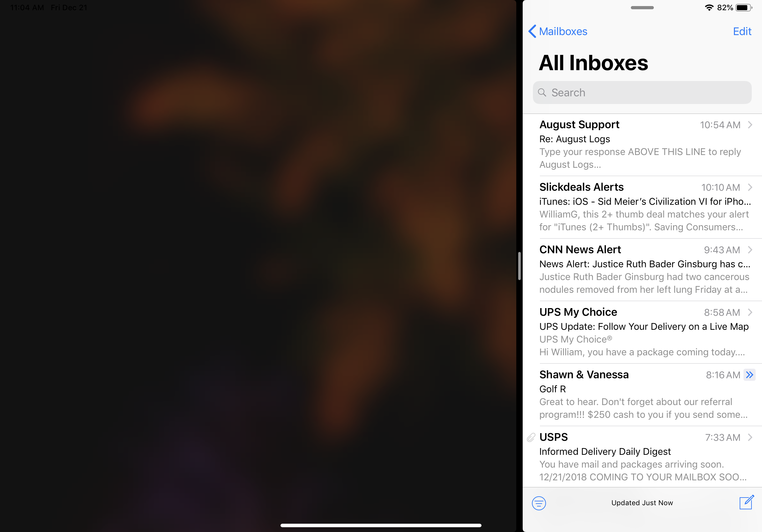Click the 82% battery percentage
762x532 pixels.
click(x=725, y=8)
